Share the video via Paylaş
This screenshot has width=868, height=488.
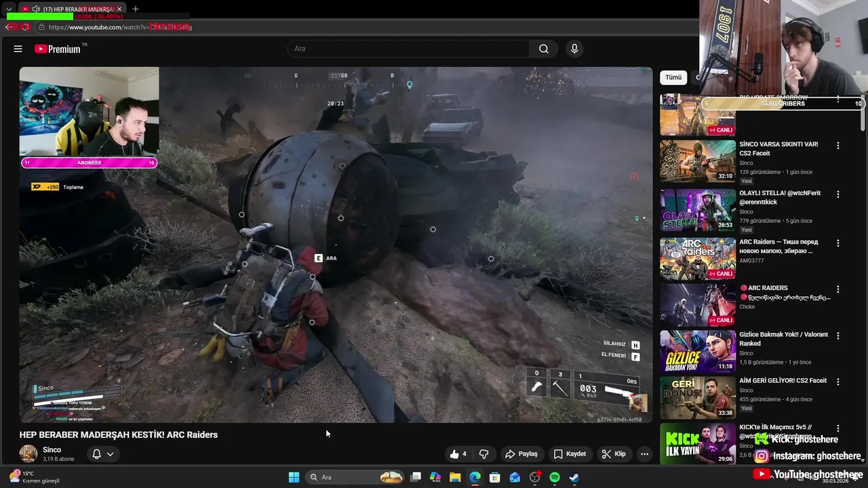click(521, 454)
